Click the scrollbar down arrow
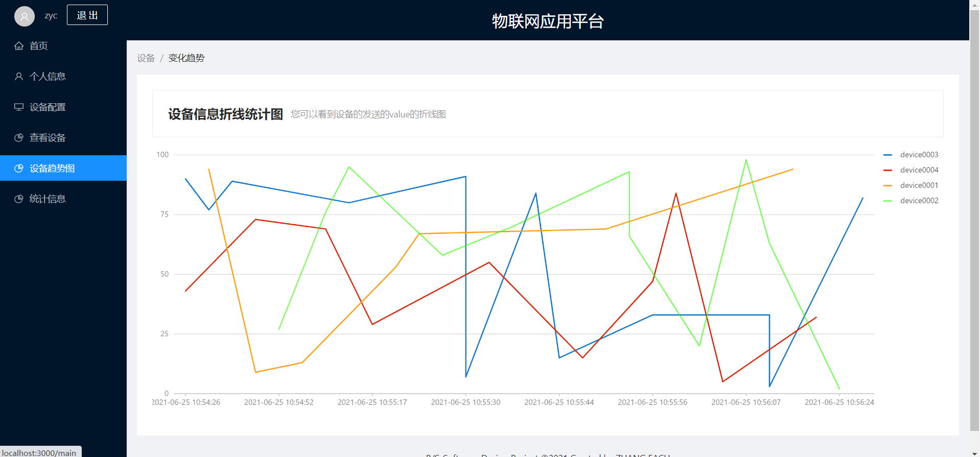This screenshot has height=457, width=980. pos(974,452)
